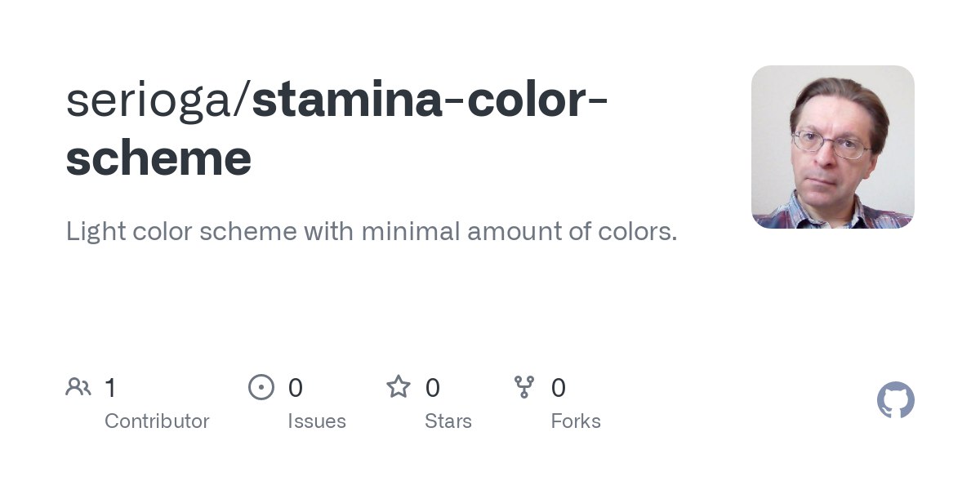Open the "Issues" label
Screen dimensions: 980x490
(x=317, y=421)
